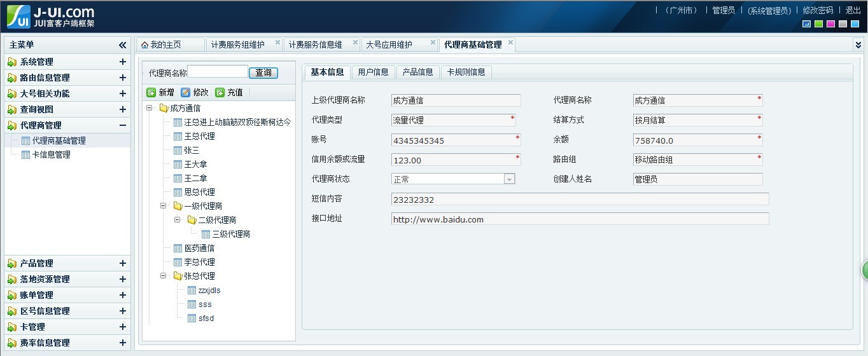Click the 路由信息管理 folder icon

12,78
